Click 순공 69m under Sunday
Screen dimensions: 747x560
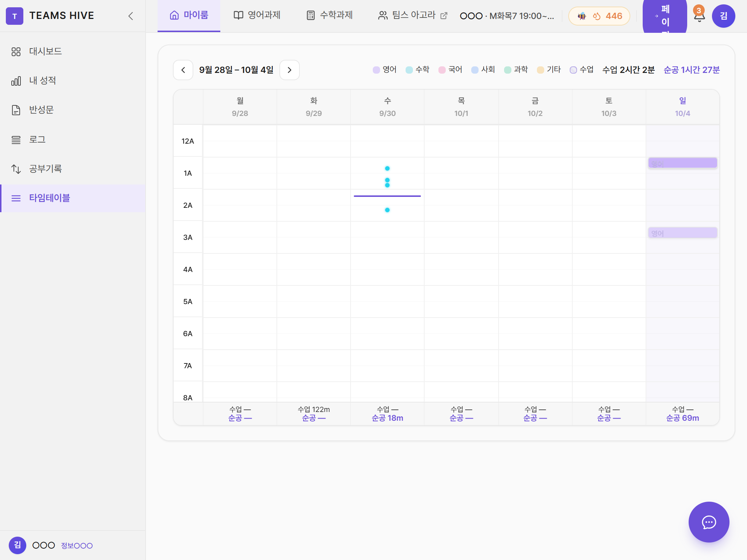tap(682, 418)
